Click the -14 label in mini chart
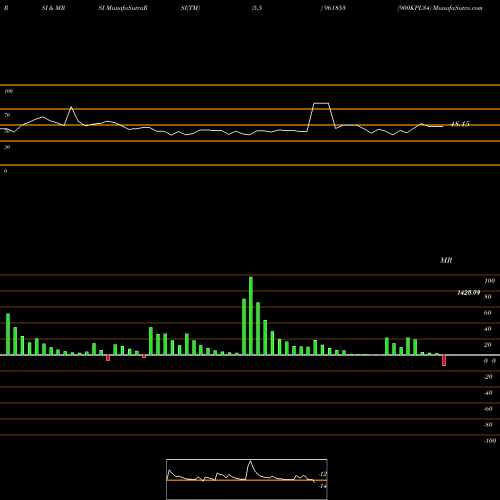 (322, 486)
